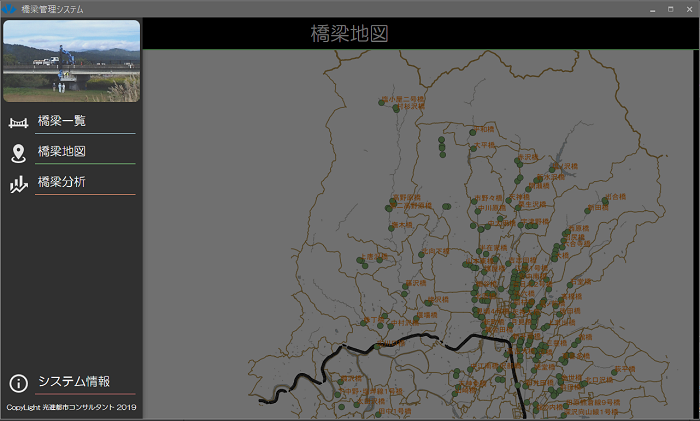Click the info circle icon beside システム情報
Image resolution: width=700 pixels, height=421 pixels.
(18, 383)
